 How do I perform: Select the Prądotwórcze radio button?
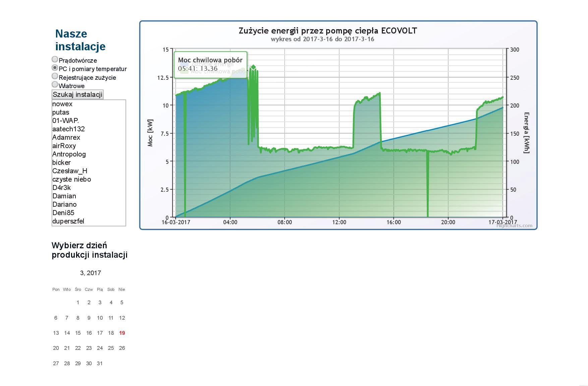point(55,59)
